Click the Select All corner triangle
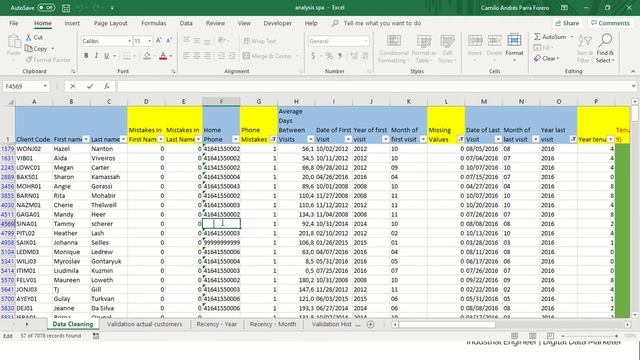Viewport: 640px width, 360px height. click(x=10, y=102)
